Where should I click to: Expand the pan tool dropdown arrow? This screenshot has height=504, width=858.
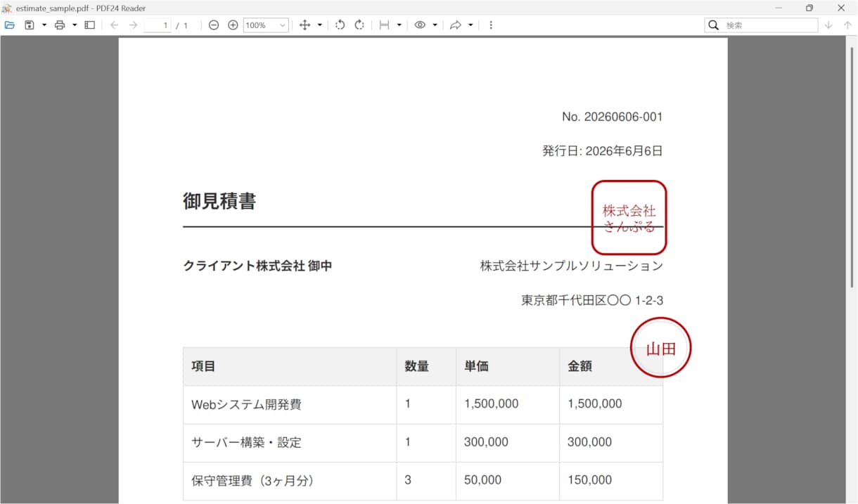click(x=319, y=25)
